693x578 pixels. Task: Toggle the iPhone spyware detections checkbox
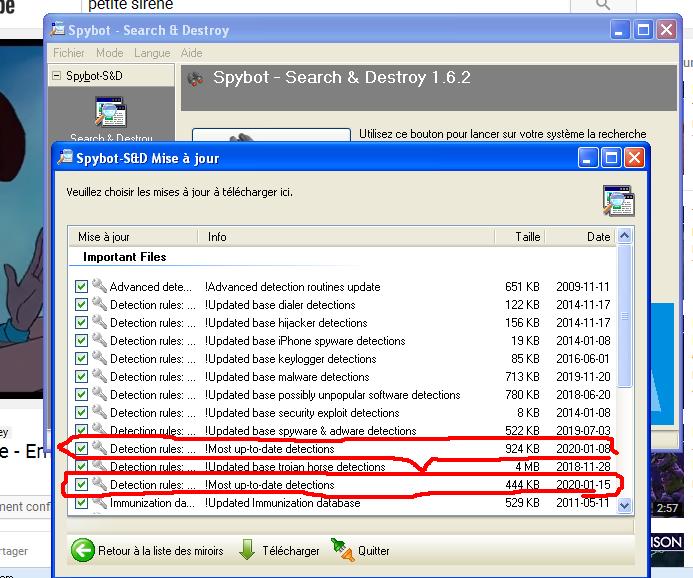81,340
